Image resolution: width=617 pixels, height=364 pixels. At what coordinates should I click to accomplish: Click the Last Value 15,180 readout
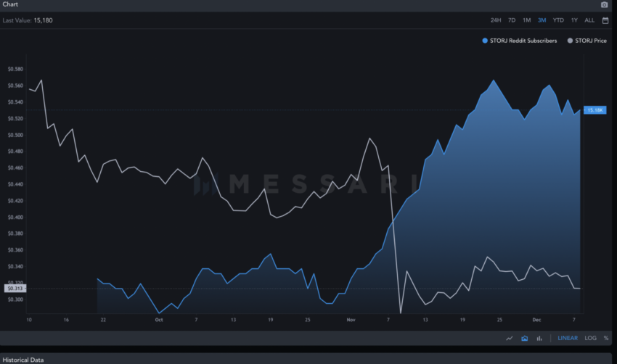(28, 20)
